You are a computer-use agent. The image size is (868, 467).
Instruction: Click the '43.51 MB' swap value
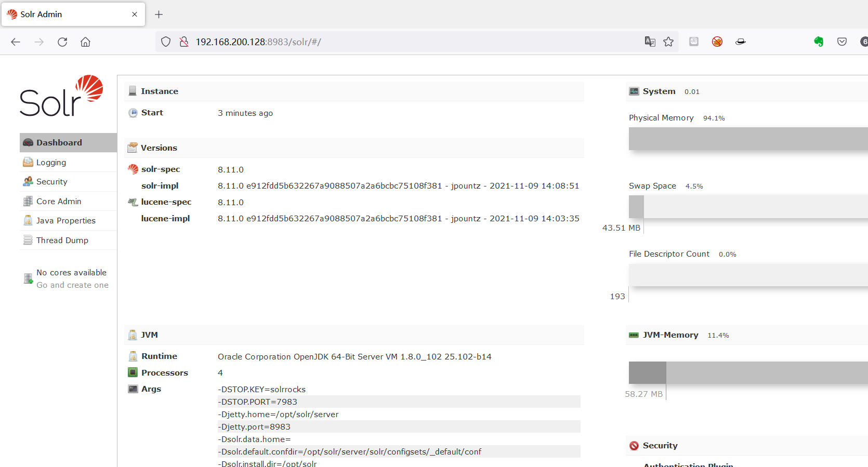[x=622, y=228]
